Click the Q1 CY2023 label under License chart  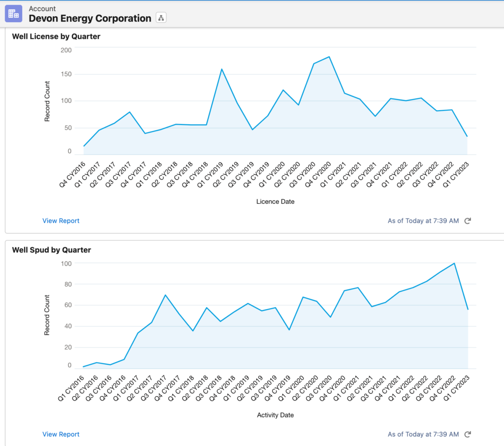(x=456, y=174)
